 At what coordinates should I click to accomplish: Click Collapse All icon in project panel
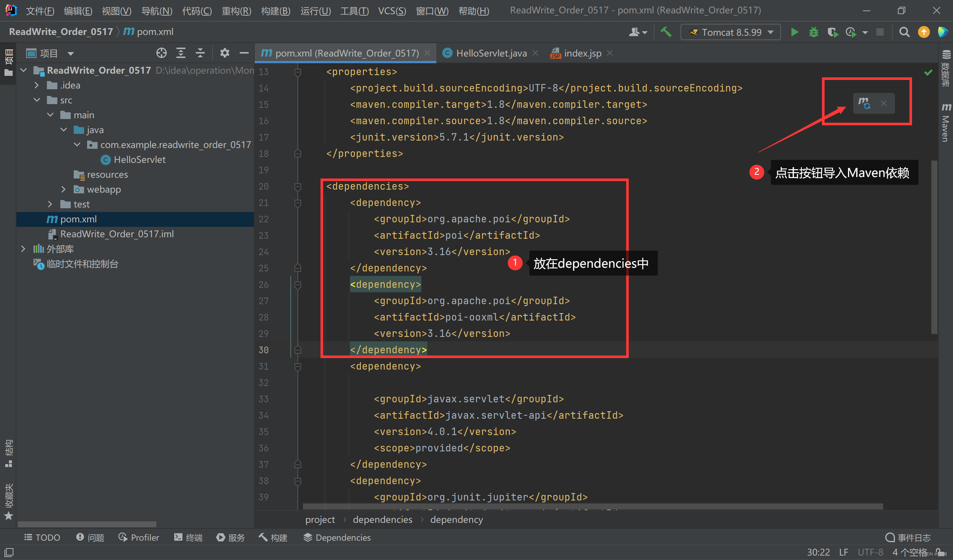pos(200,53)
